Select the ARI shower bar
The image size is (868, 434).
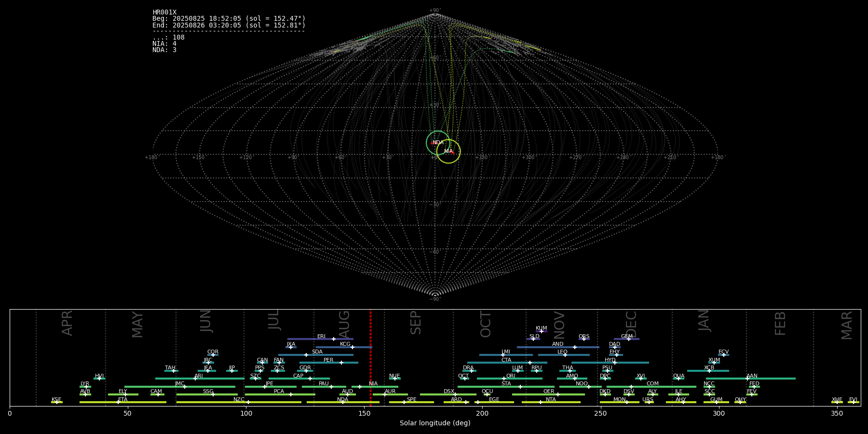(200, 379)
